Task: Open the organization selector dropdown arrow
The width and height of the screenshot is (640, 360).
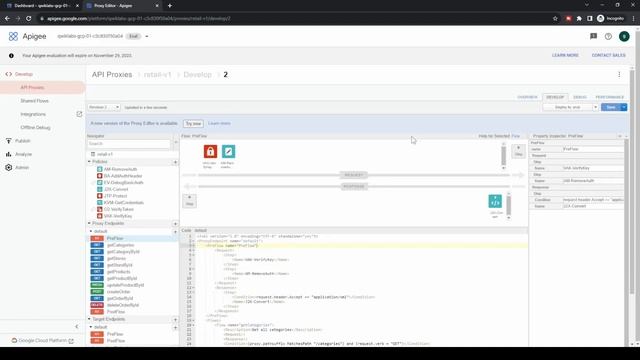Action: [147, 36]
